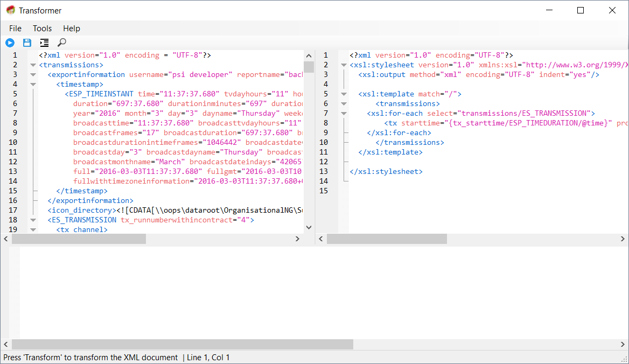Collapse the exportinformation element
Screen dimensions: 629x364
pos(33,74)
